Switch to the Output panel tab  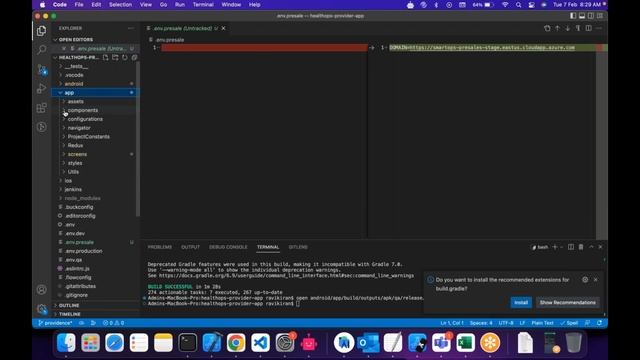[190, 247]
